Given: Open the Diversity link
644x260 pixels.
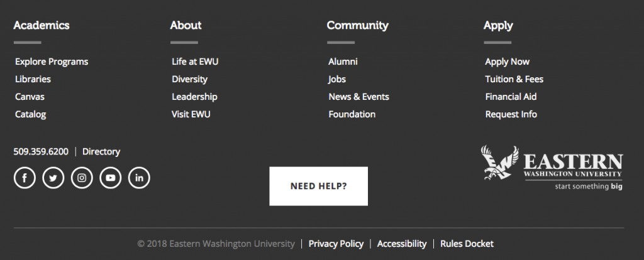Looking at the screenshot, I should (189, 79).
